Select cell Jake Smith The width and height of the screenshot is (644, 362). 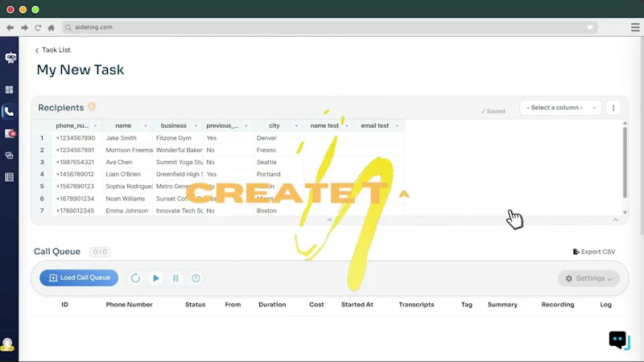tap(128, 138)
